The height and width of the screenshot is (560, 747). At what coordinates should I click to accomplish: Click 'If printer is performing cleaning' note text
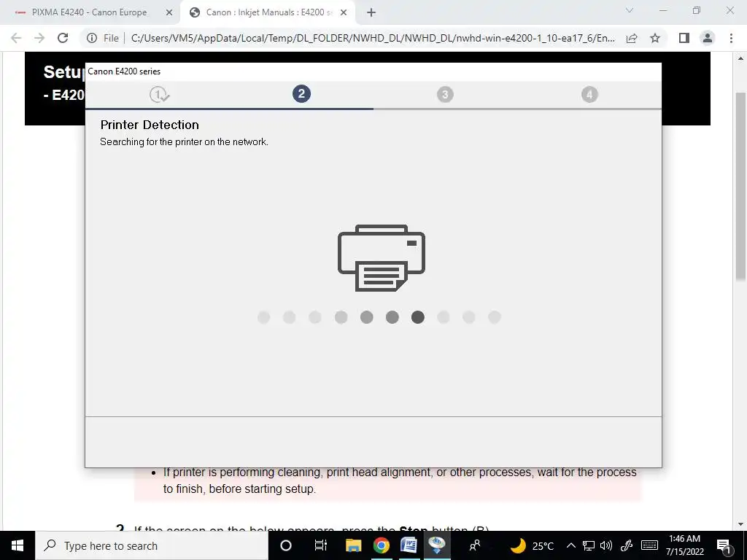400,481
